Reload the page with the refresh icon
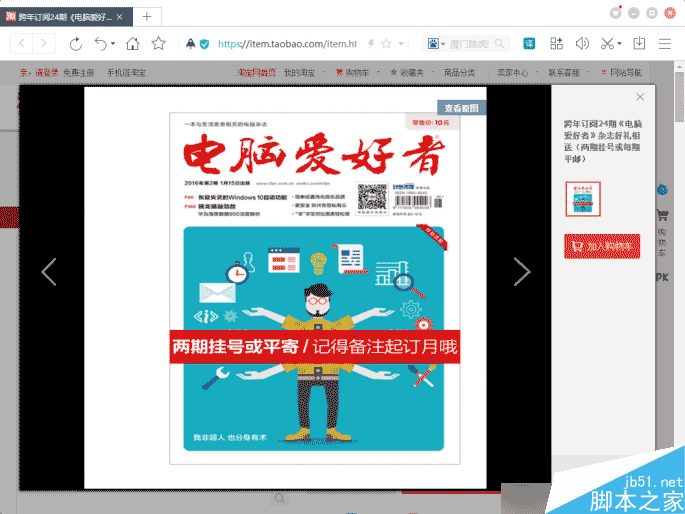 [x=76, y=44]
